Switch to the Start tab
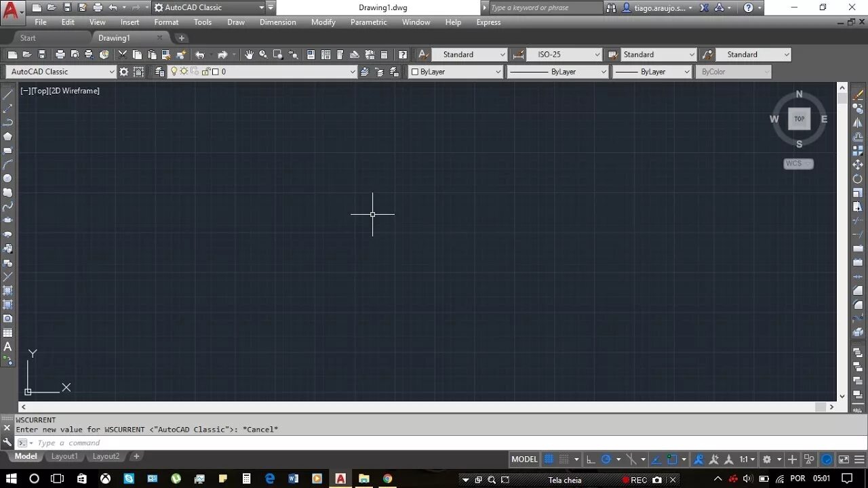The height and width of the screenshot is (488, 868). [x=28, y=38]
